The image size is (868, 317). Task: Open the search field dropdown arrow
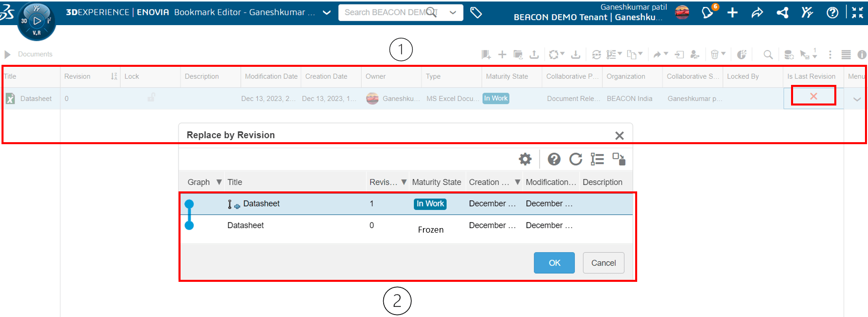pyautogui.click(x=453, y=13)
